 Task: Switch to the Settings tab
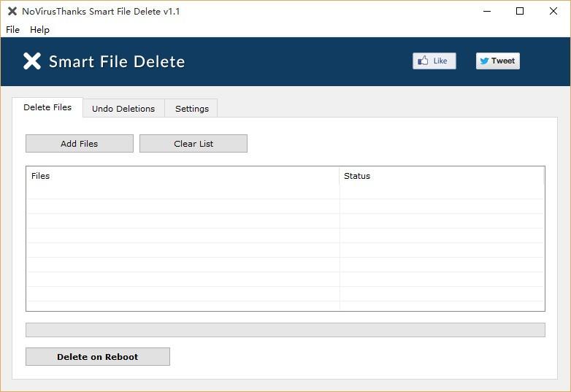pos(191,109)
